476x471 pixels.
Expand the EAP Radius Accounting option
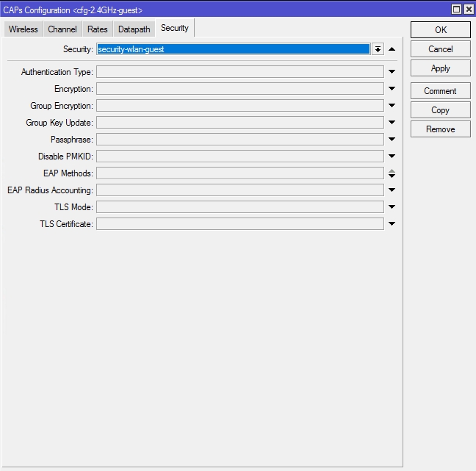click(392, 190)
